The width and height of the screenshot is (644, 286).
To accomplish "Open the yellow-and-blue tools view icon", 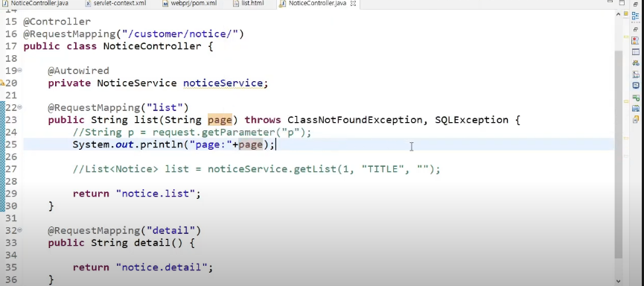I will pos(635,63).
